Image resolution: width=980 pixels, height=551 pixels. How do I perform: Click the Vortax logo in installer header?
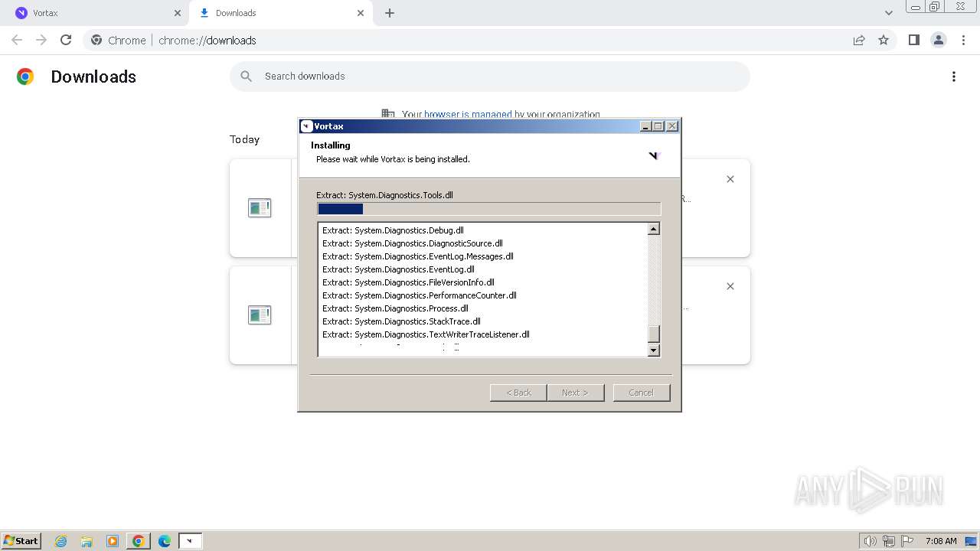point(654,156)
